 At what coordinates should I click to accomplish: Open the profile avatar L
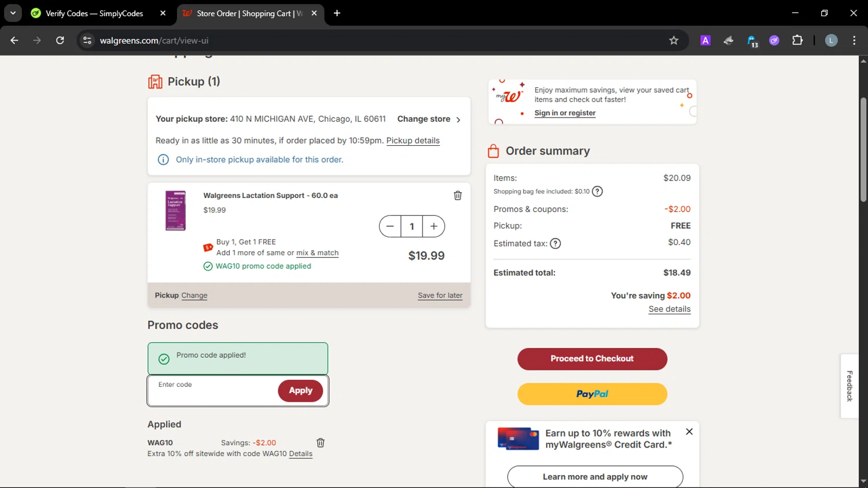pos(831,41)
